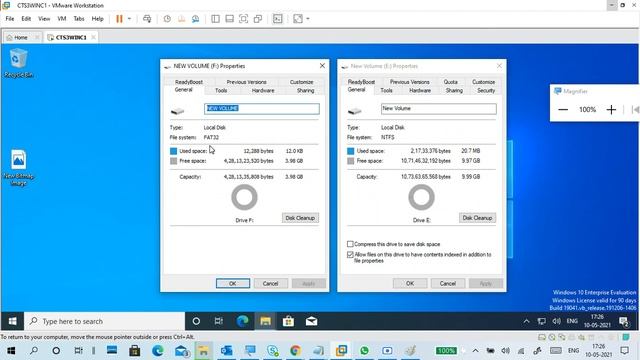Open Mail app in guest taskbar
The width and height of the screenshot is (640, 360).
click(x=311, y=321)
